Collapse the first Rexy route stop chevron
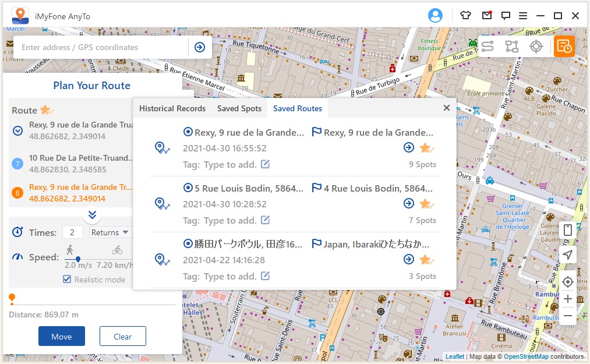This screenshot has height=364, width=590. pyautogui.click(x=17, y=130)
